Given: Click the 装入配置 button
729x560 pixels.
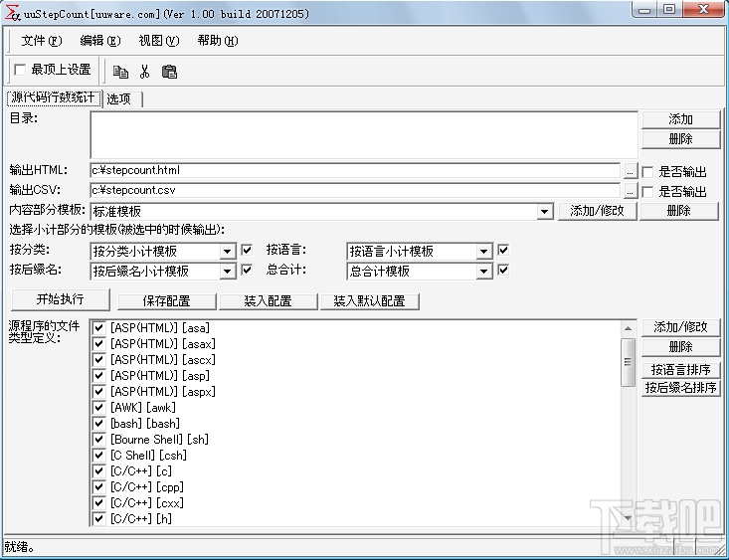Looking at the screenshot, I should (268, 301).
